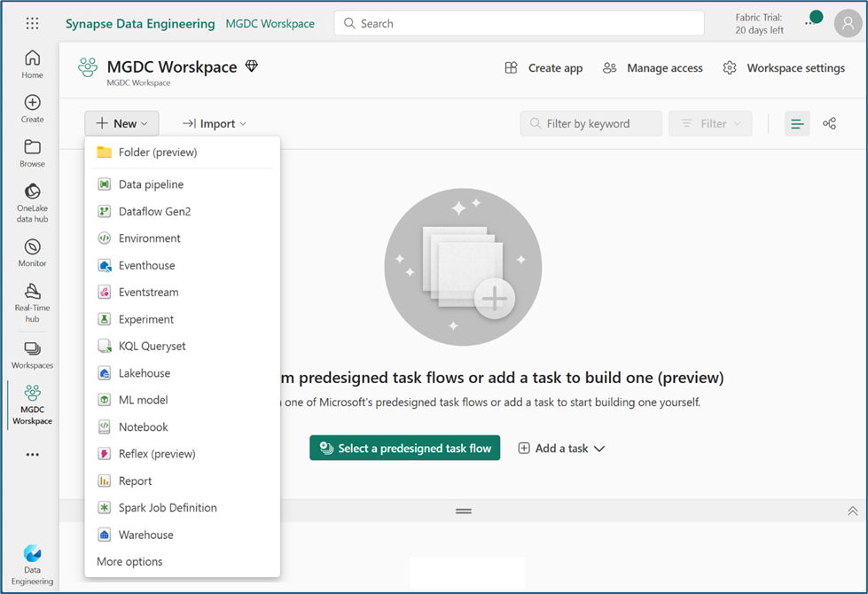Select Reflex (preview) from the menu
The image size is (868, 594).
click(x=183, y=454)
